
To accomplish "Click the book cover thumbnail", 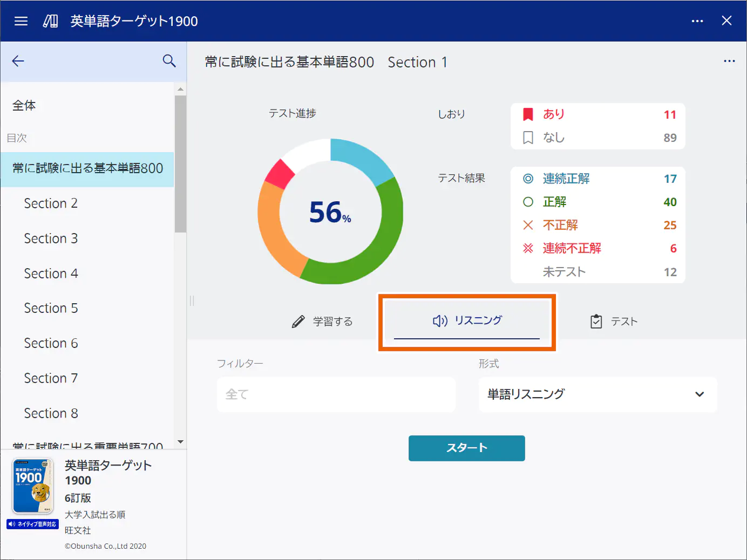I will pyautogui.click(x=33, y=486).
